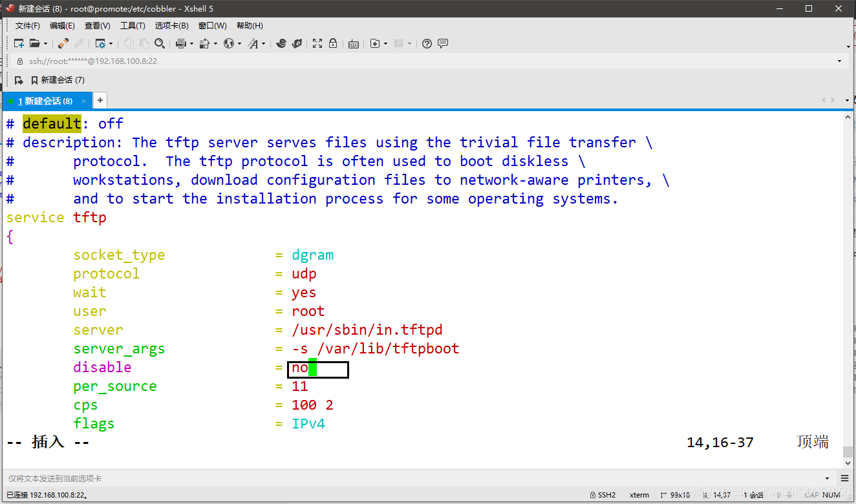Click the xterm status bar entry
The width and height of the screenshot is (856, 504).
(639, 495)
